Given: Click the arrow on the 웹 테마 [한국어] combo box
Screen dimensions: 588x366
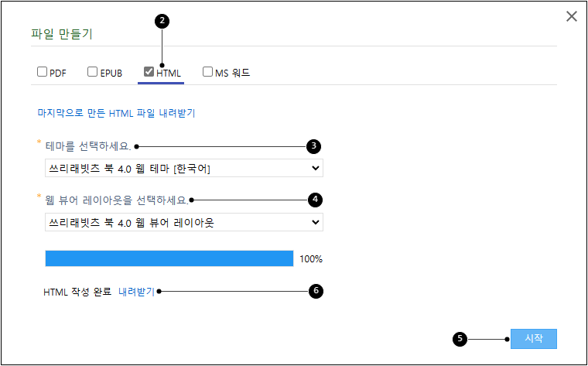Looking at the screenshot, I should [x=316, y=169].
